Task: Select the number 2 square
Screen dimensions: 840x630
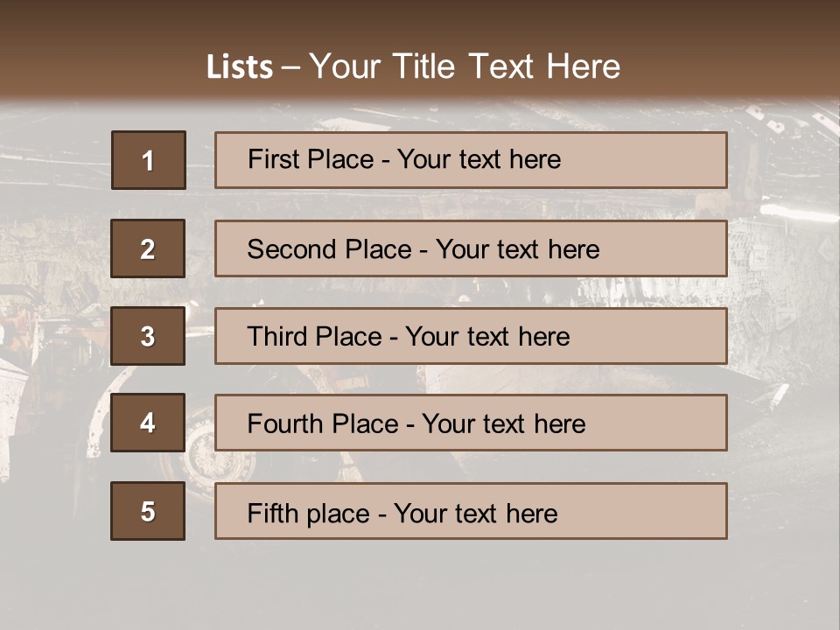Action: click(148, 248)
